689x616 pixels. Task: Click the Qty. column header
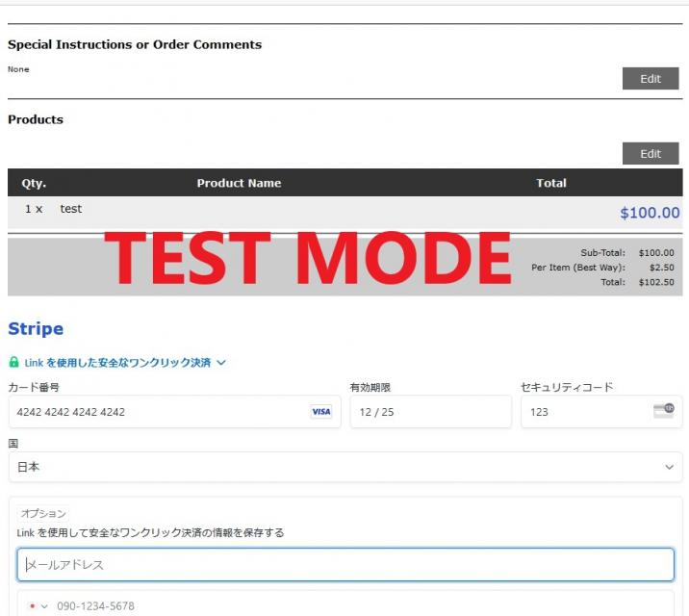tap(34, 183)
